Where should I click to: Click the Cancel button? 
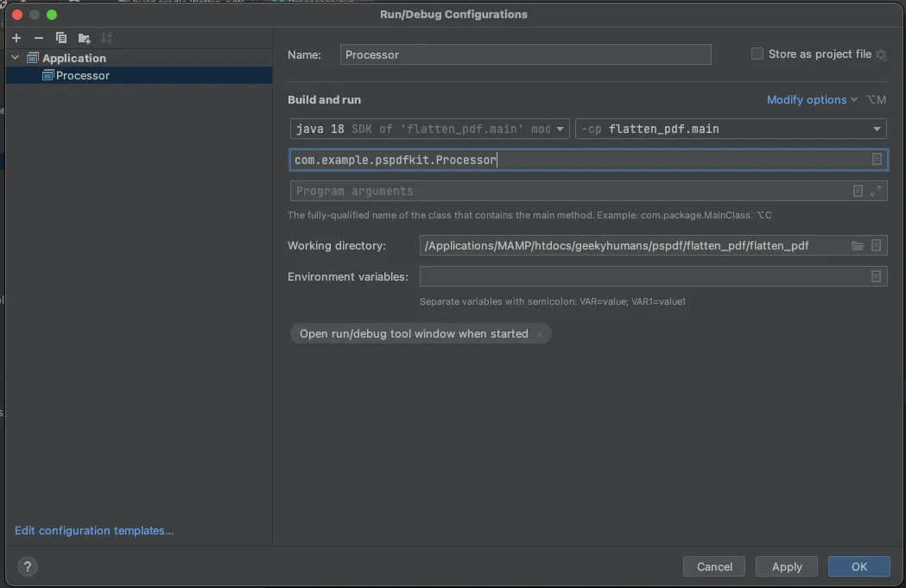coord(714,566)
